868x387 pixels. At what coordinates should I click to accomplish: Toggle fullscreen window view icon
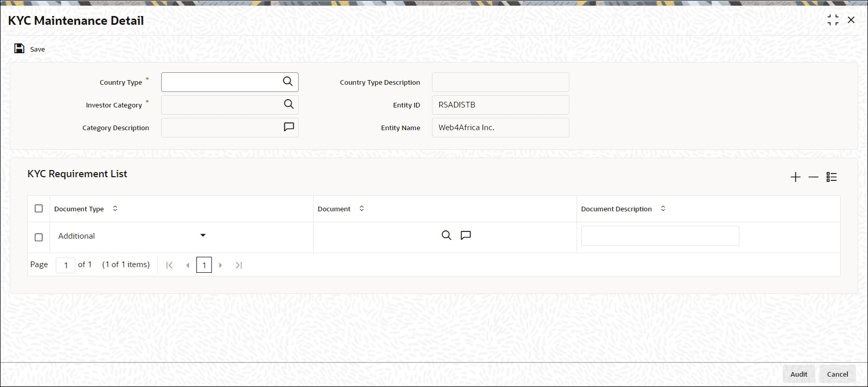[833, 20]
